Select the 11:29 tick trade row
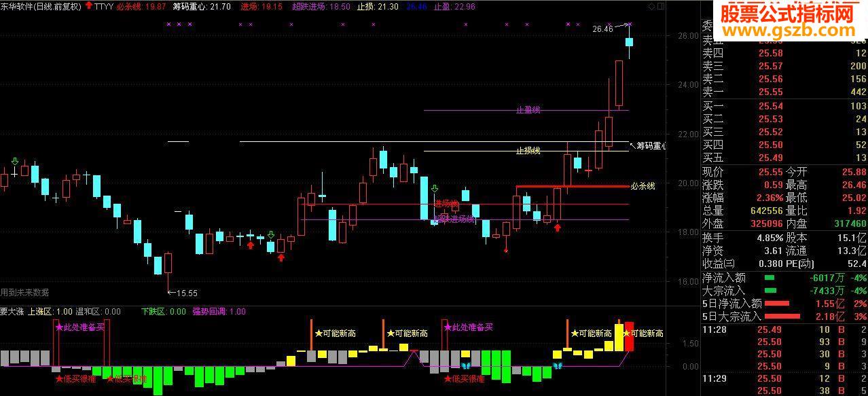This screenshot has height=396, width=868. point(784,378)
